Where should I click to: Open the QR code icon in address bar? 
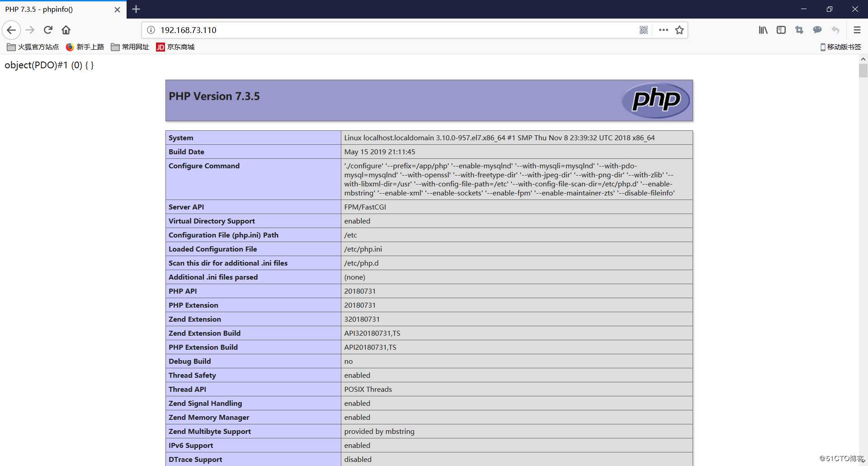(644, 30)
